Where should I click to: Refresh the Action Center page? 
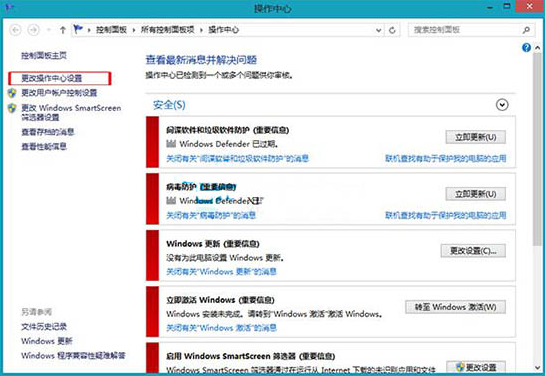392,30
